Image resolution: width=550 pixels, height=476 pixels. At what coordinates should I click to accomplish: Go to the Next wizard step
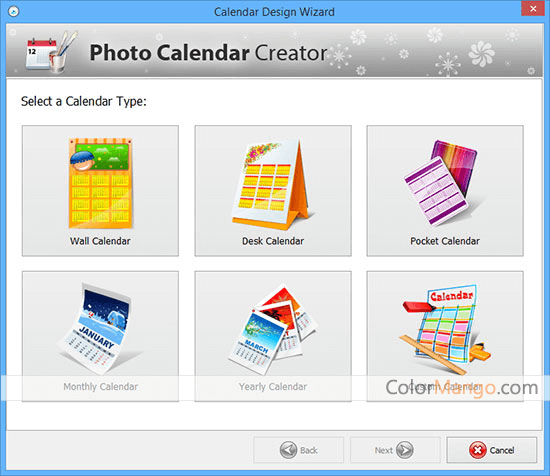(395, 450)
